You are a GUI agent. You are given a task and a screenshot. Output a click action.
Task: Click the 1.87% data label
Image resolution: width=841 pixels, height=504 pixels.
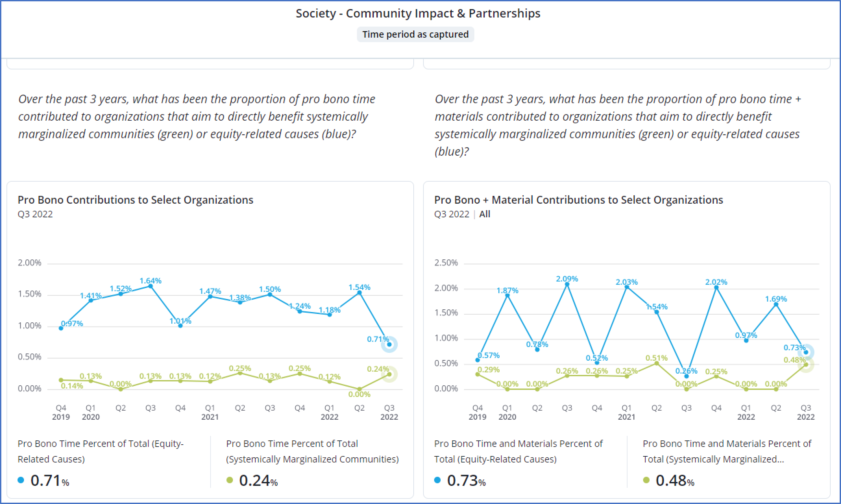(x=507, y=291)
